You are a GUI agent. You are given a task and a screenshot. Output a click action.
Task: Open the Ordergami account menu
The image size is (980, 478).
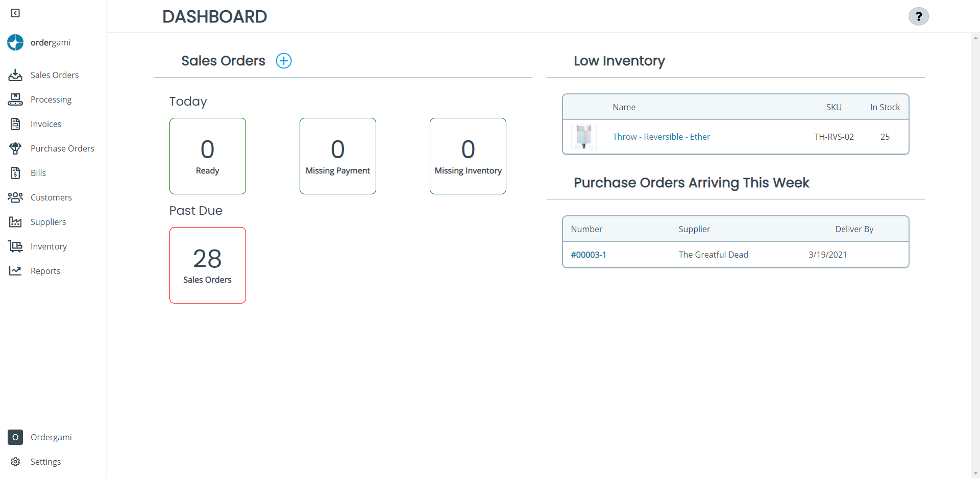15,437
